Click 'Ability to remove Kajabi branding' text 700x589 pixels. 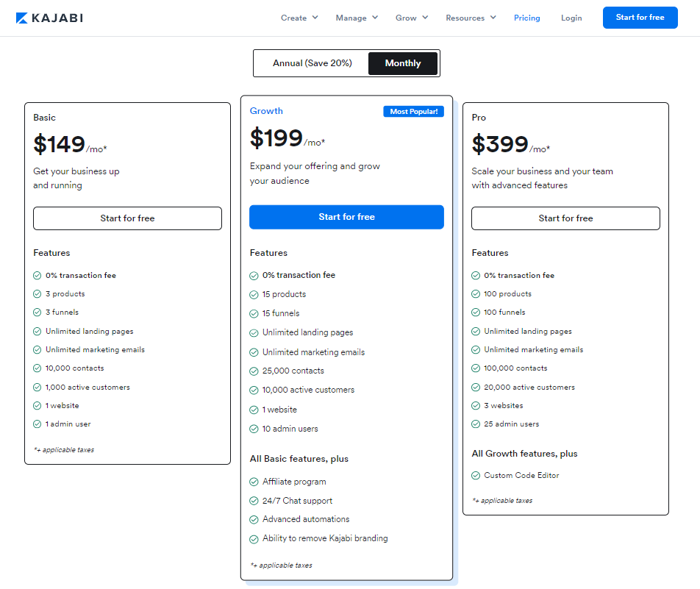325,538
